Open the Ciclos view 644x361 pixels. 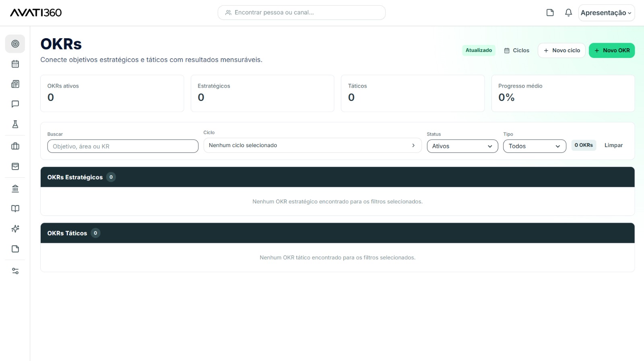point(517,50)
